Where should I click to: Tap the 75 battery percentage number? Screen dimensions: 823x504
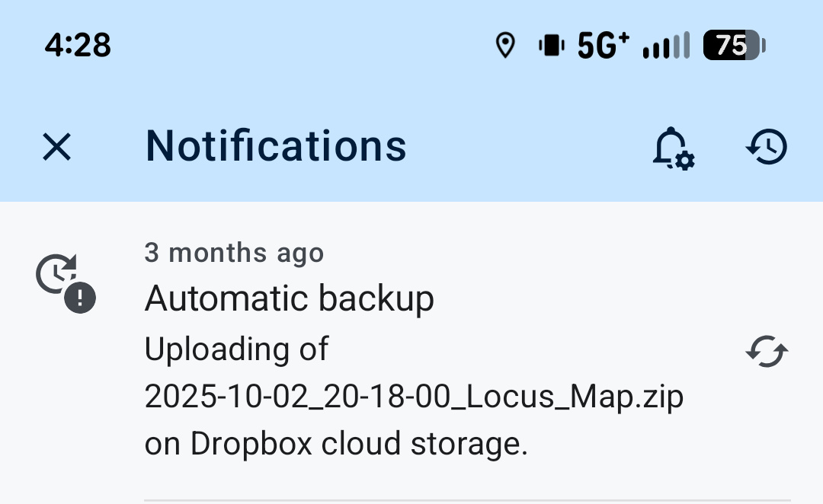pos(730,46)
